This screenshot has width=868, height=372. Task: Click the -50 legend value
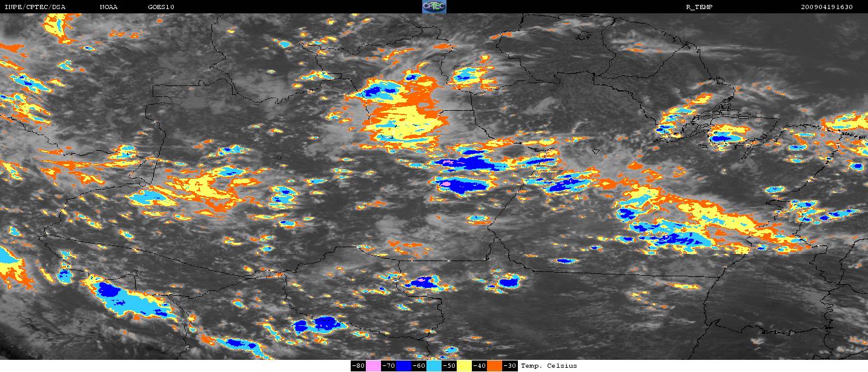pos(449,366)
